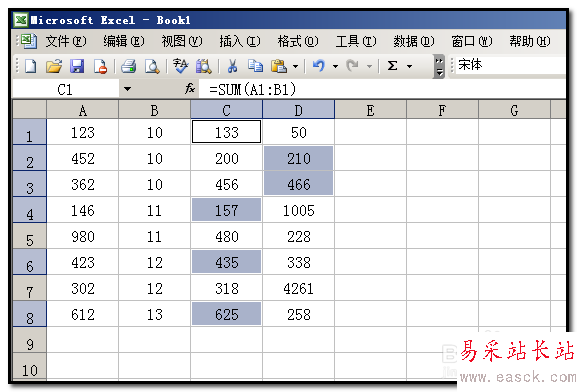Open the 视图(V) menu
Image resolution: width=577 pixels, height=392 pixels.
click(182, 41)
